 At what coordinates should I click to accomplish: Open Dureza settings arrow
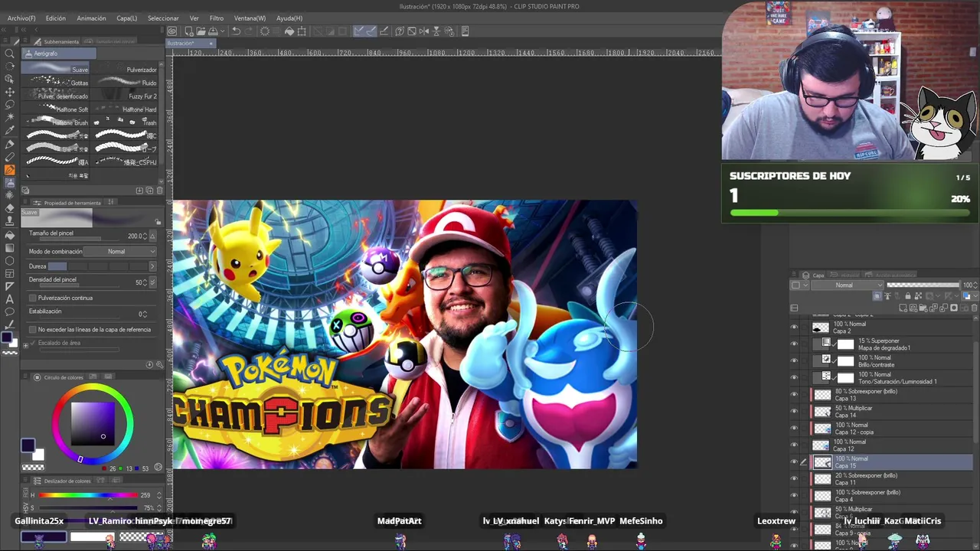click(152, 266)
